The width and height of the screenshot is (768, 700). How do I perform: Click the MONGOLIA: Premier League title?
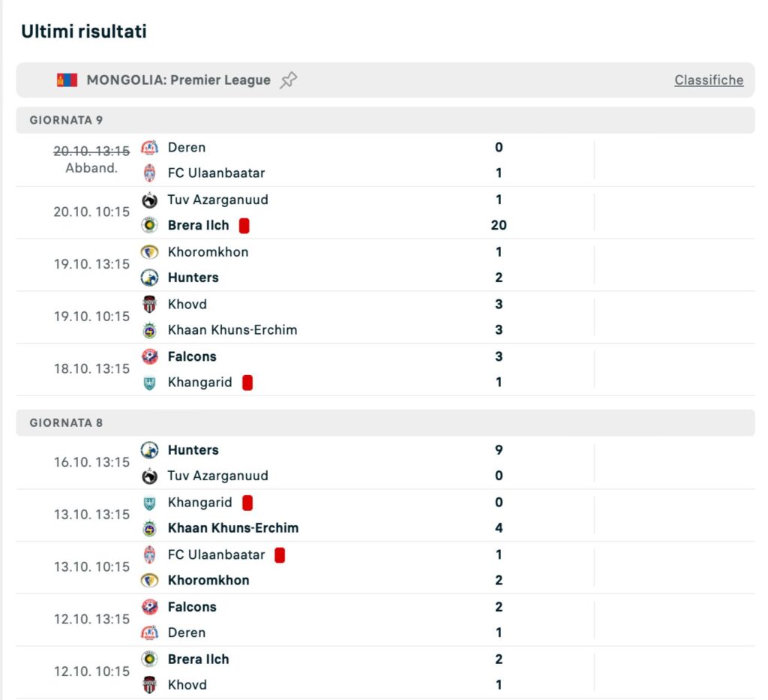(178, 80)
